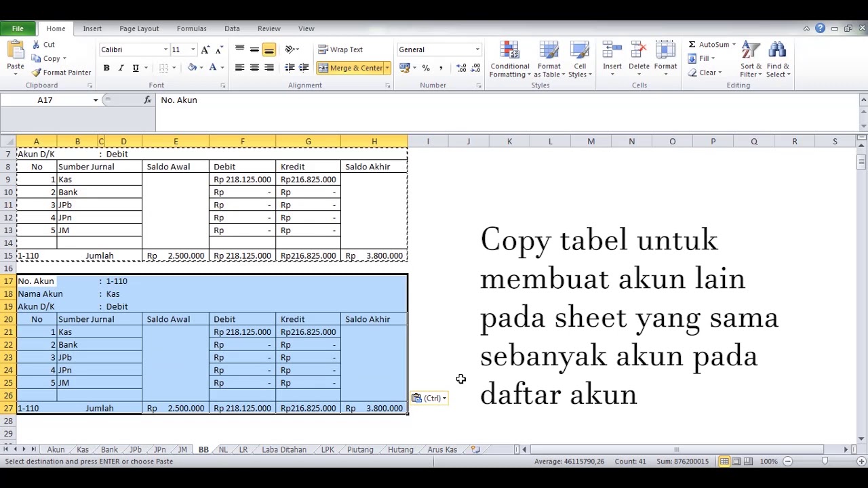Center text horizontally

(254, 68)
